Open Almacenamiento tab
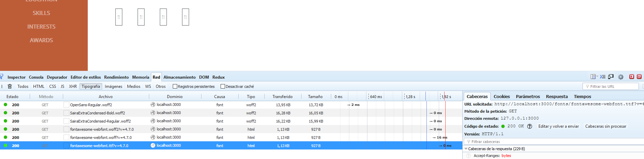 (180, 77)
